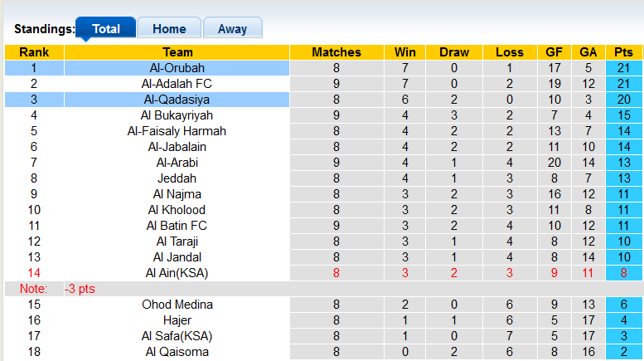The height and width of the screenshot is (361, 644).
Task: Select the Al Bukayriyah team link
Action: [x=177, y=115]
